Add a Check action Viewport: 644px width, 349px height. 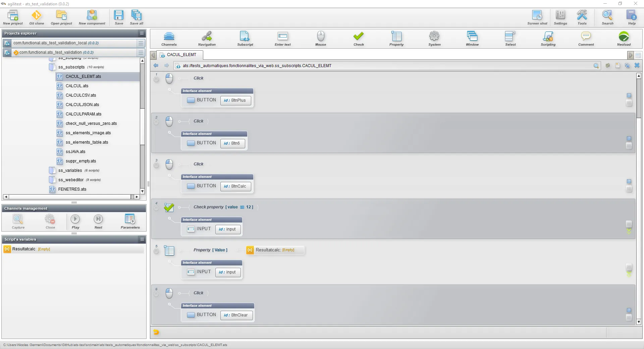coord(359,39)
